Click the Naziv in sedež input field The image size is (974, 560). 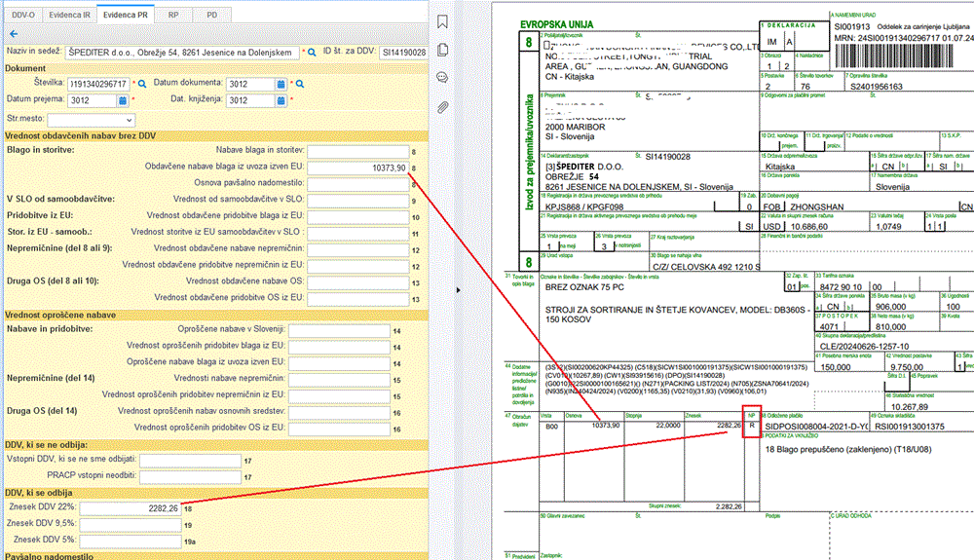pos(183,53)
